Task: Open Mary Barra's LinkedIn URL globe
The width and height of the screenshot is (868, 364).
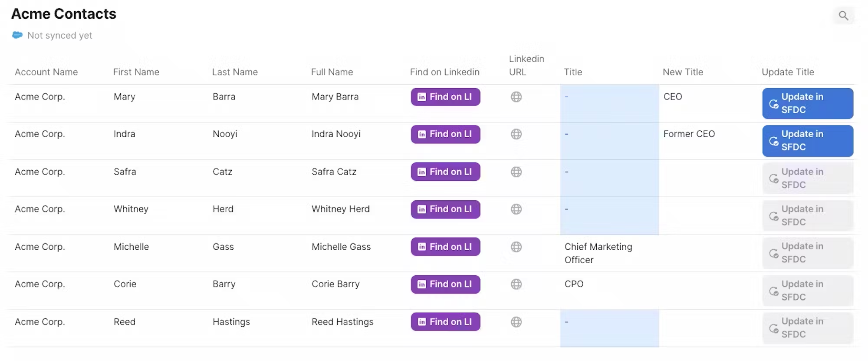Action: click(516, 97)
